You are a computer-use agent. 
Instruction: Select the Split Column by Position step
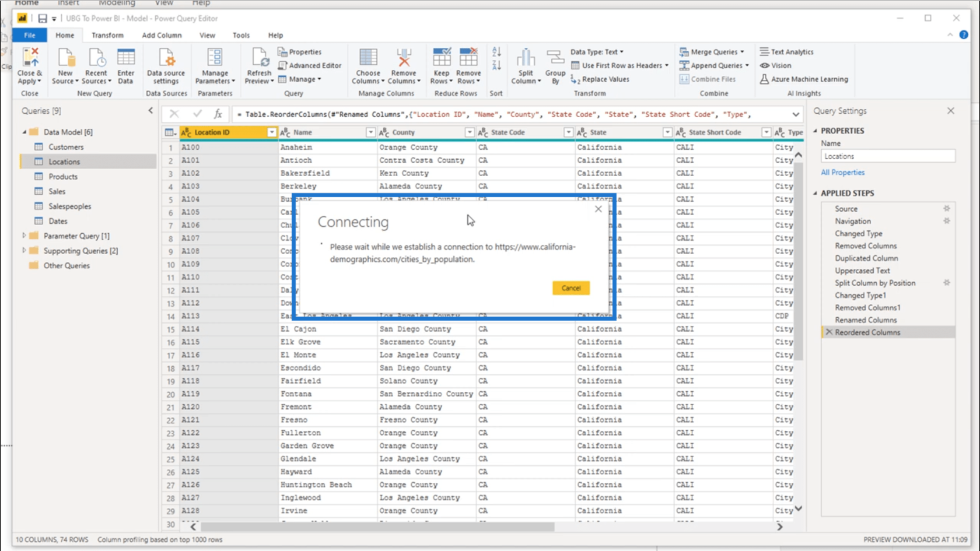875,283
